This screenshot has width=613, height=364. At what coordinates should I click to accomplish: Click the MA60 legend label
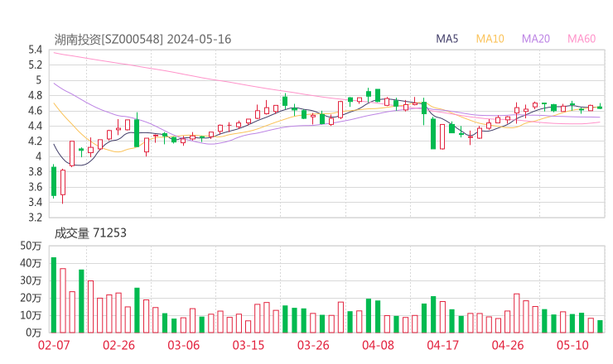coord(582,39)
